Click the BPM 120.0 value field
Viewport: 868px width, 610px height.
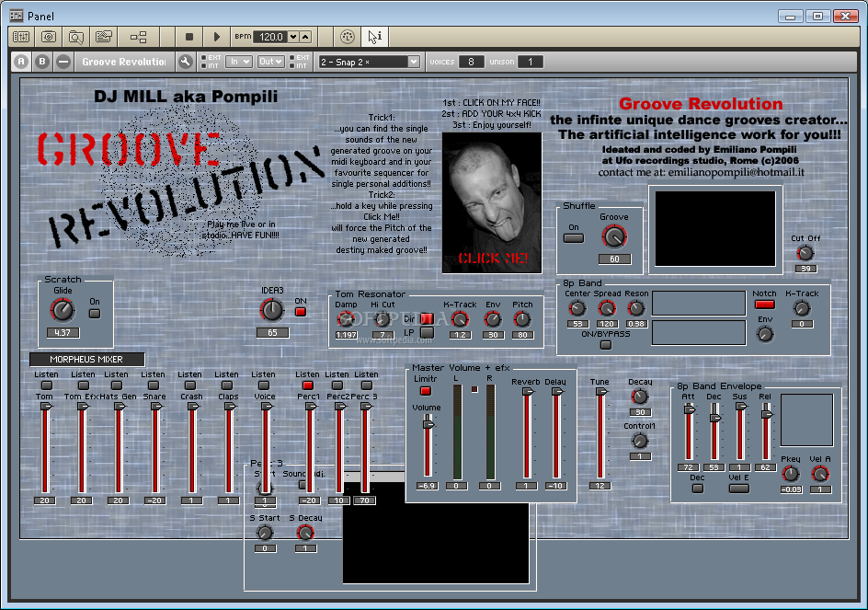tap(270, 37)
